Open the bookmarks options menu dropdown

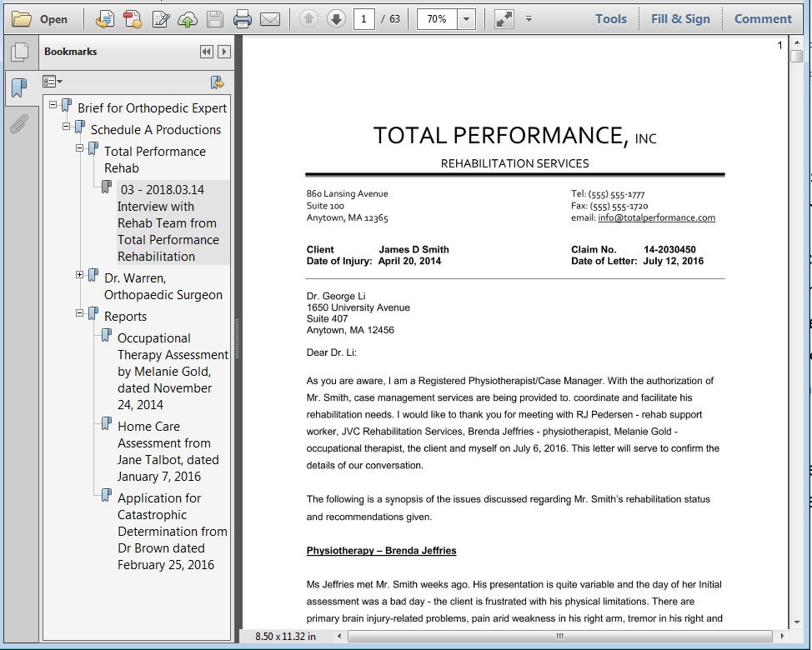(53, 82)
